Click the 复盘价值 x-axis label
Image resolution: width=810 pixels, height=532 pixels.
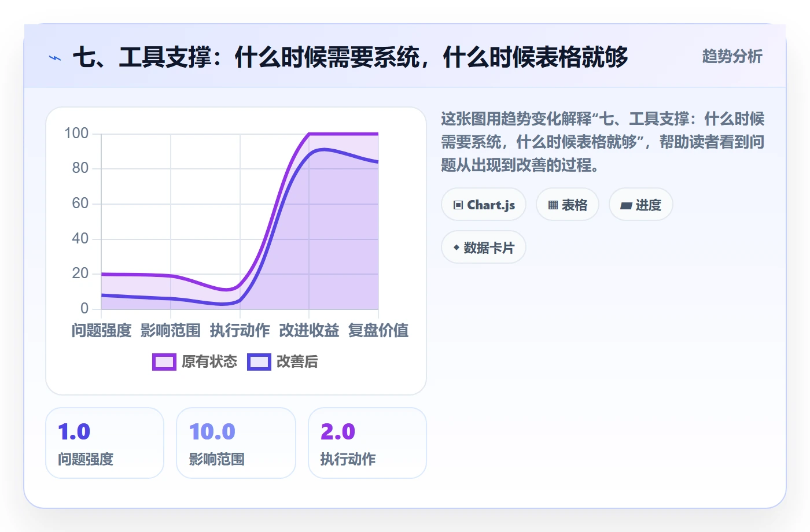pos(378,331)
